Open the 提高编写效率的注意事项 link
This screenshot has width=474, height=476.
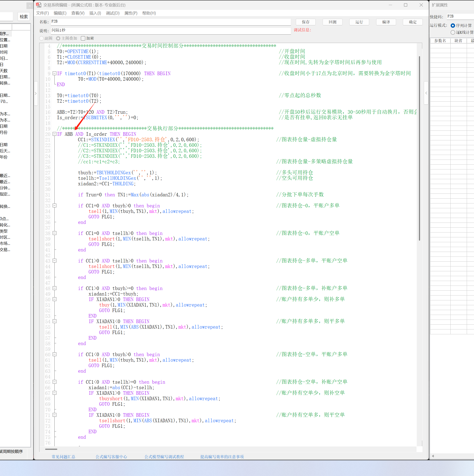[x=222, y=457]
